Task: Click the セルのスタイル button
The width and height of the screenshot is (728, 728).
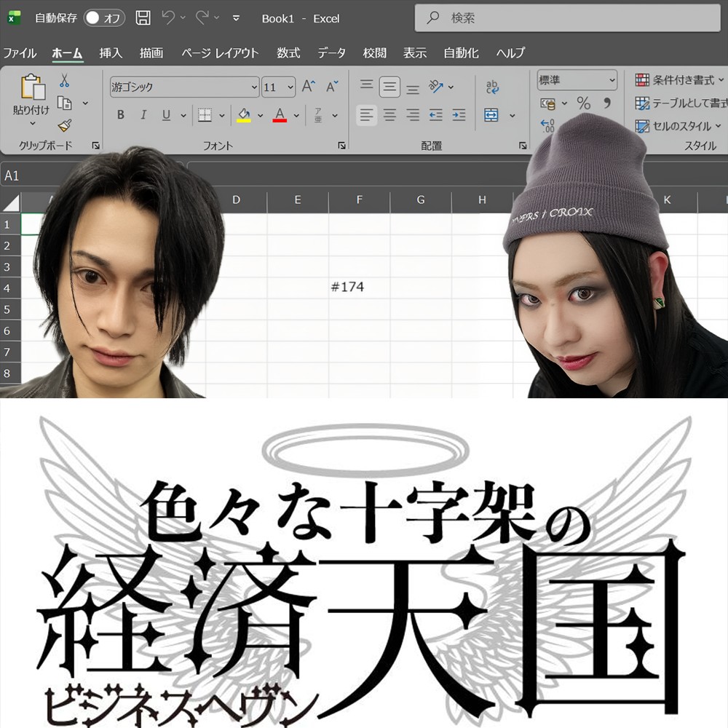Action: [x=676, y=126]
